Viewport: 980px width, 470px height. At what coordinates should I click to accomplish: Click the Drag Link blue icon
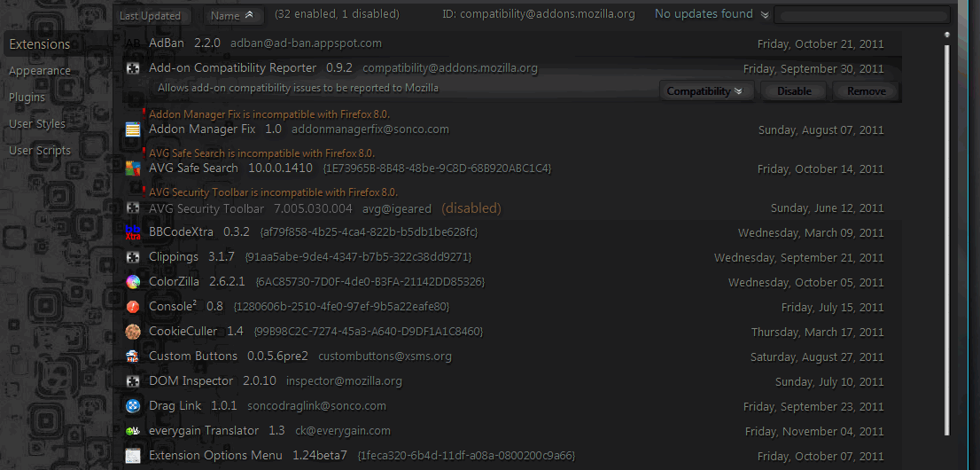[133, 406]
